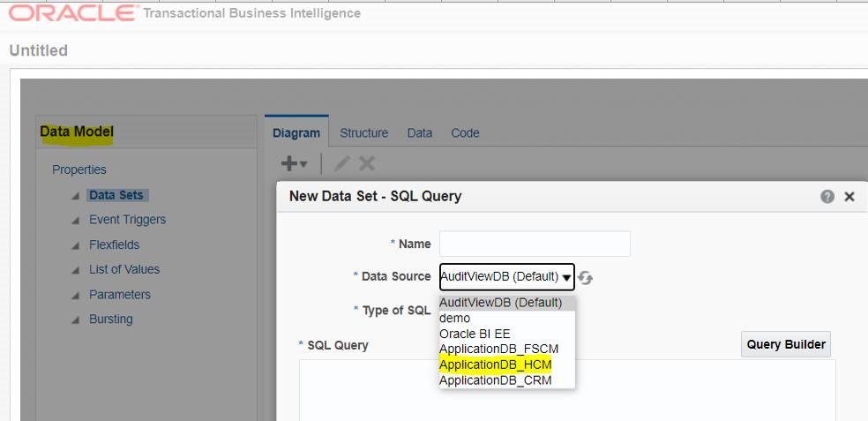This screenshot has width=868, height=421.
Task: Click the Oracle logo
Action: coord(72,12)
